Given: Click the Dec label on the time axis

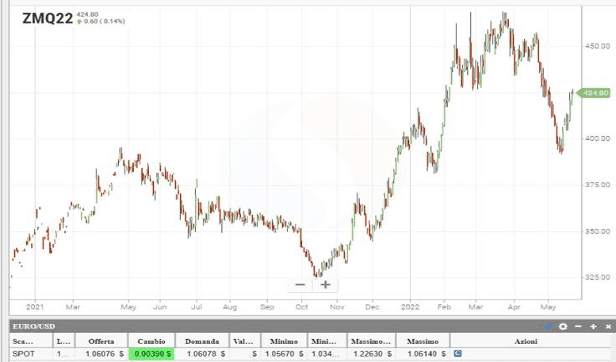Looking at the screenshot, I should pos(372,307).
